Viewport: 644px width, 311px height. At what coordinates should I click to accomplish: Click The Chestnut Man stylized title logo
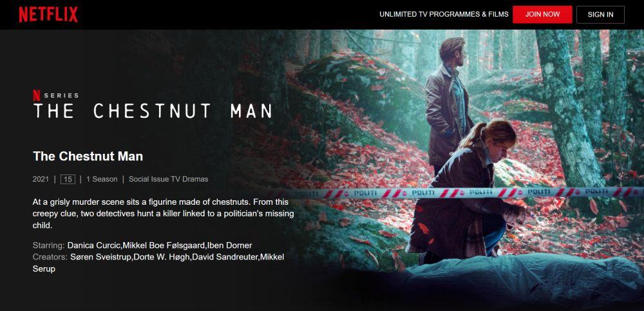coord(153,111)
